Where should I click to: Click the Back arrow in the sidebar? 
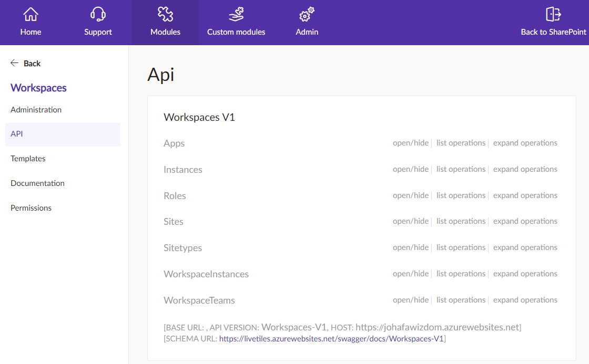click(x=15, y=63)
